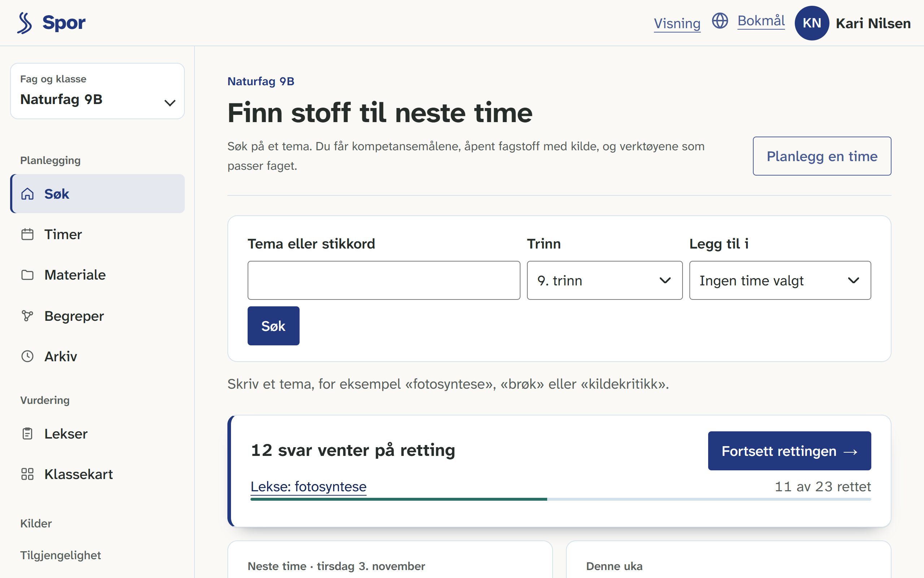Image resolution: width=924 pixels, height=578 pixels.
Task: Click the calendar icon beside Timer
Action: (27, 234)
